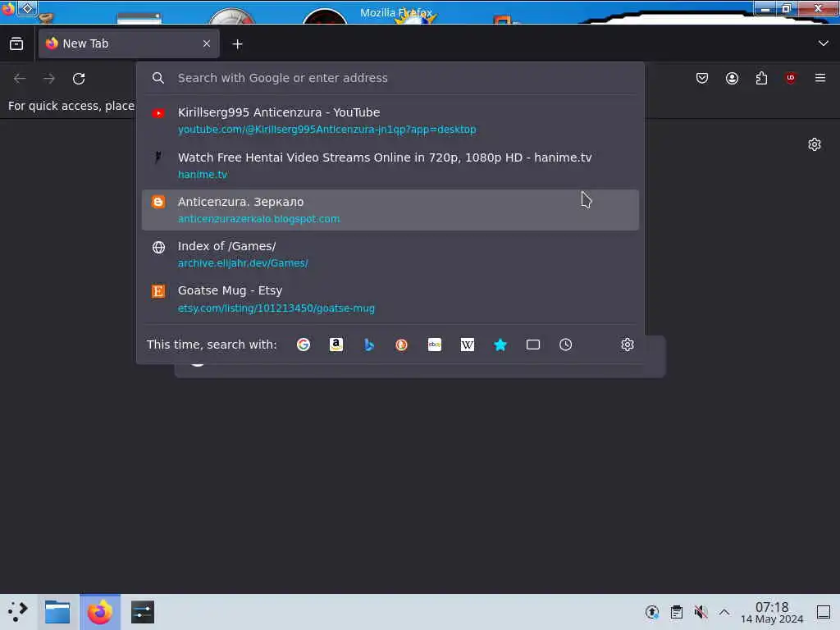Open the Anticenzura. Зеркало suggestion
Screen dimensions: 840x630
tap(390, 210)
